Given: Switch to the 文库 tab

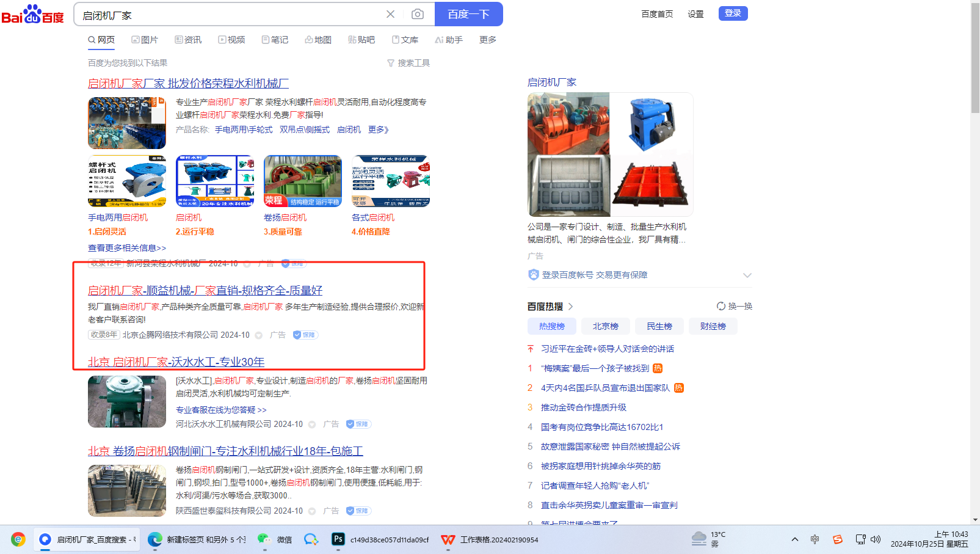Looking at the screenshot, I should coord(405,40).
